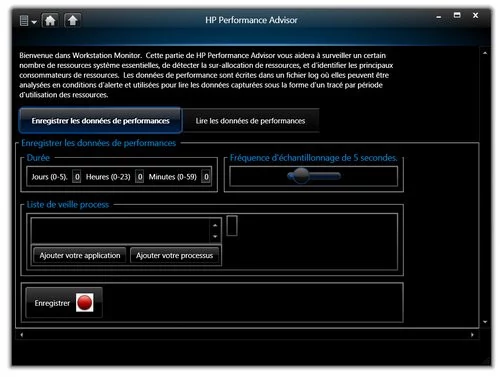Select the Enregistrer les données de performances tab

click(x=100, y=121)
